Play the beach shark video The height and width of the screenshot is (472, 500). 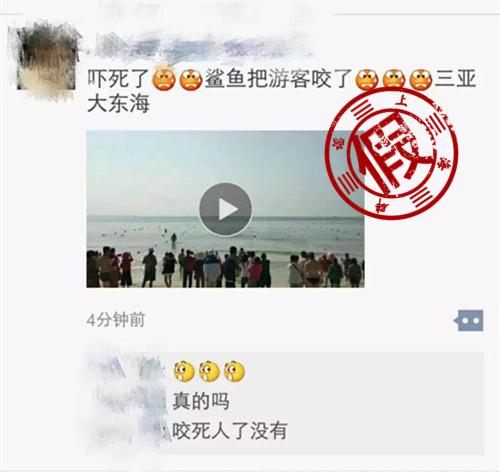pos(225,210)
